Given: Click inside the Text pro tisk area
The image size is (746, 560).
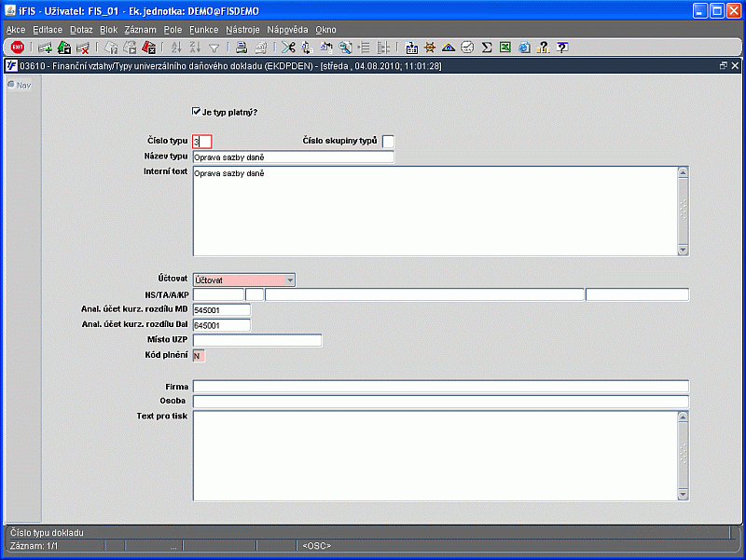Looking at the screenshot, I should [435, 456].
